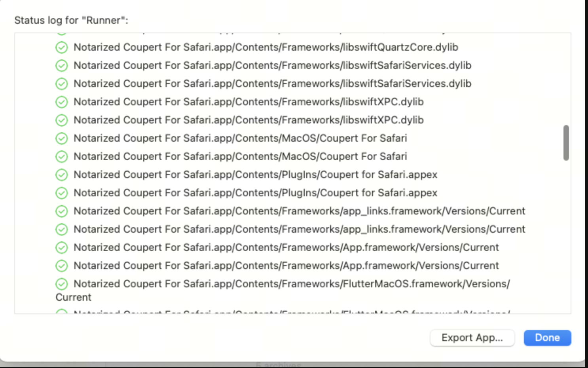
Task: Click checkmark icon of first libswiftSafariServices.dylib entry
Action: [x=61, y=66]
